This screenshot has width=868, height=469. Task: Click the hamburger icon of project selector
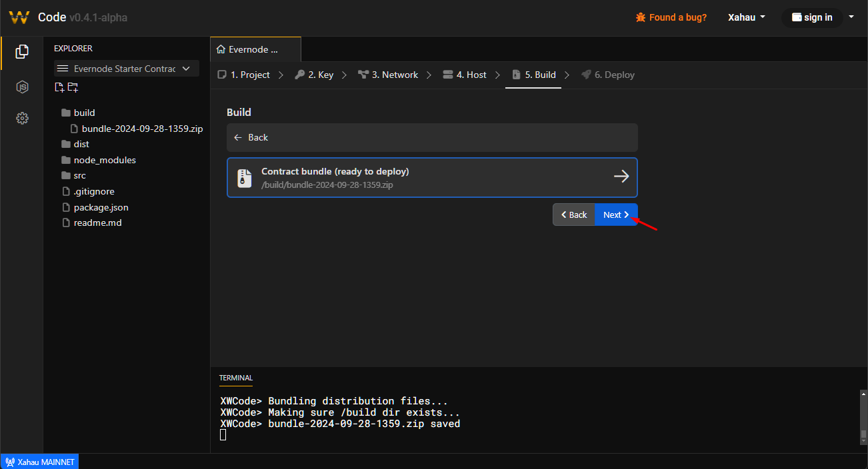click(x=63, y=69)
